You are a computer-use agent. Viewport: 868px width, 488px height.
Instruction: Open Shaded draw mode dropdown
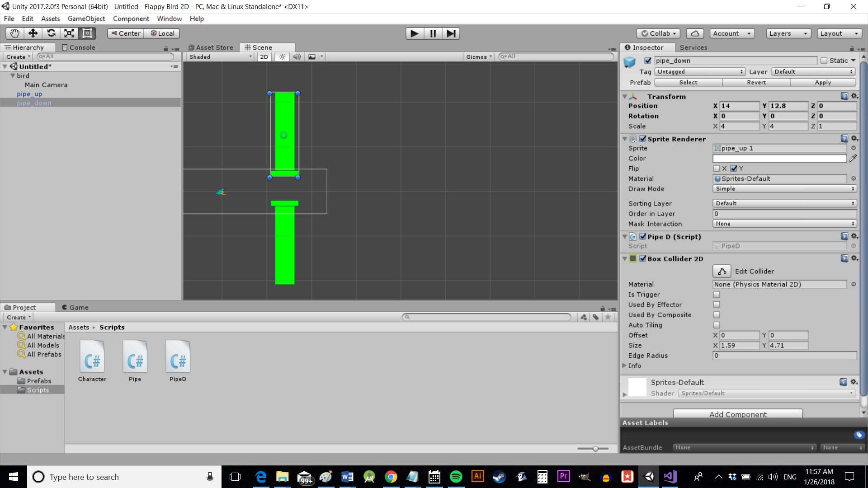tap(220, 57)
